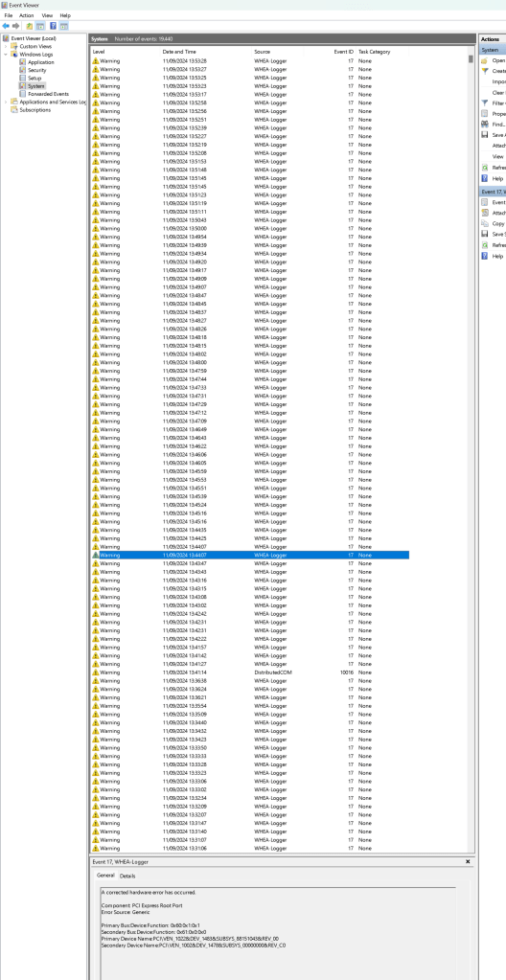
Task: Click Import Custom View in Actions pane
Action: coord(498,81)
